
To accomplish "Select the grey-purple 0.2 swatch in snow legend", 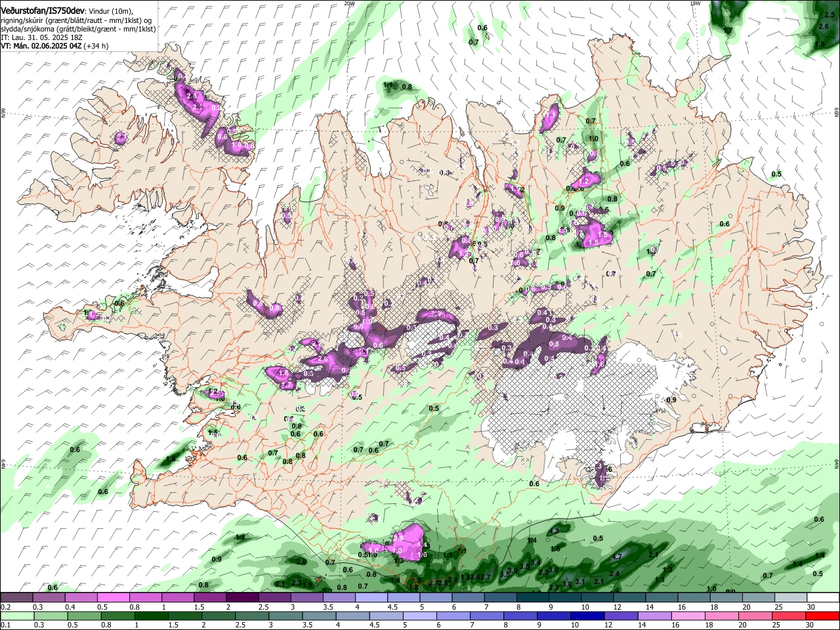I will click(x=16, y=598).
